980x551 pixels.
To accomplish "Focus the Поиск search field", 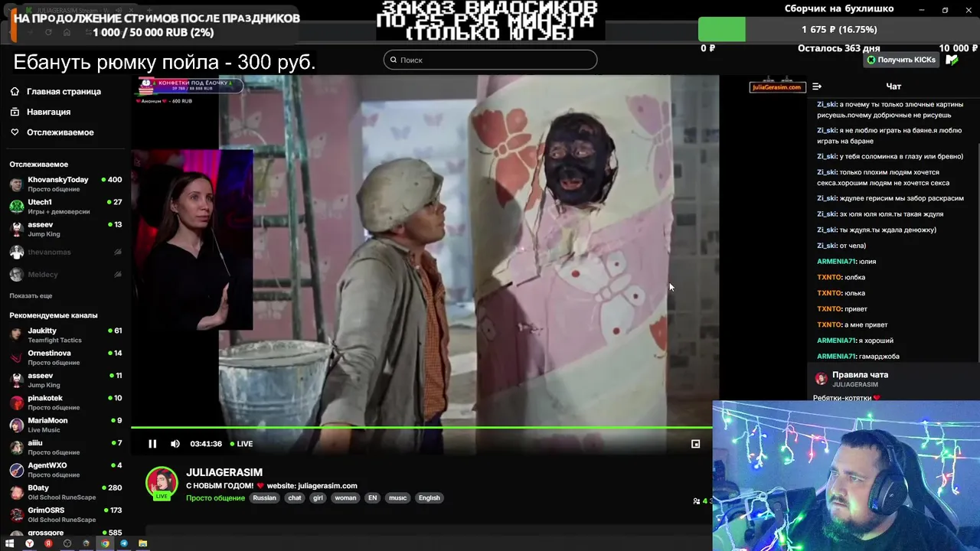I will click(490, 60).
